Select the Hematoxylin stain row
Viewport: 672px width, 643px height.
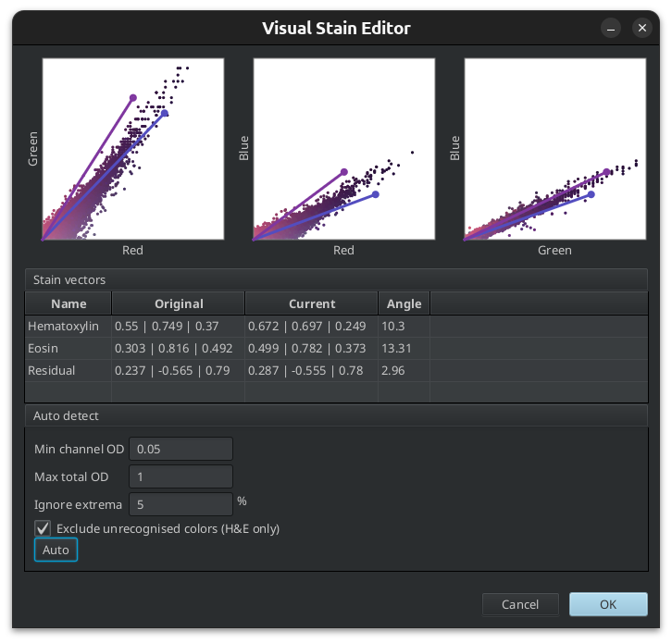63,326
